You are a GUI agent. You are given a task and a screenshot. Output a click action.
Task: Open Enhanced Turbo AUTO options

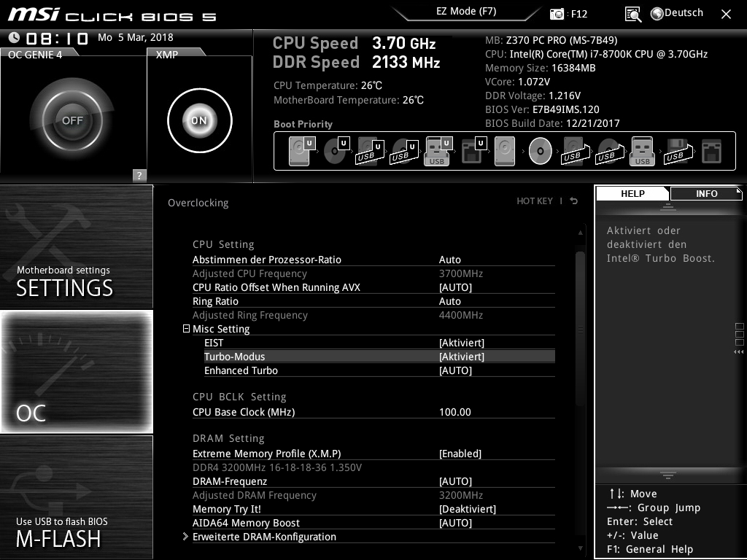[455, 370]
